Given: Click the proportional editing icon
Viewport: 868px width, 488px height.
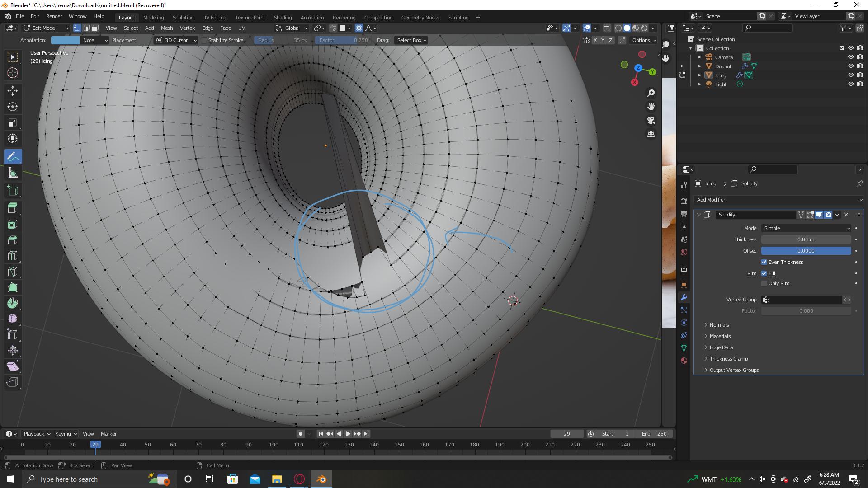Looking at the screenshot, I should pyautogui.click(x=359, y=28).
